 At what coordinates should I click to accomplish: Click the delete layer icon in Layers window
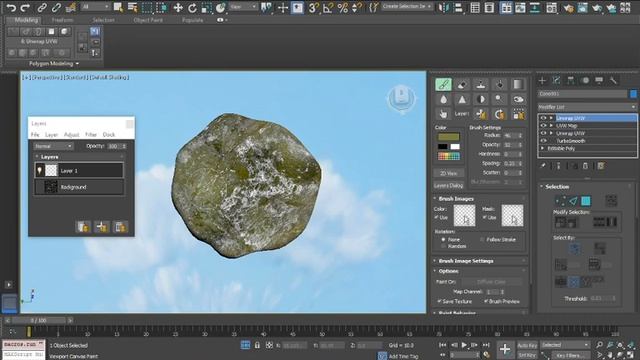[120, 227]
